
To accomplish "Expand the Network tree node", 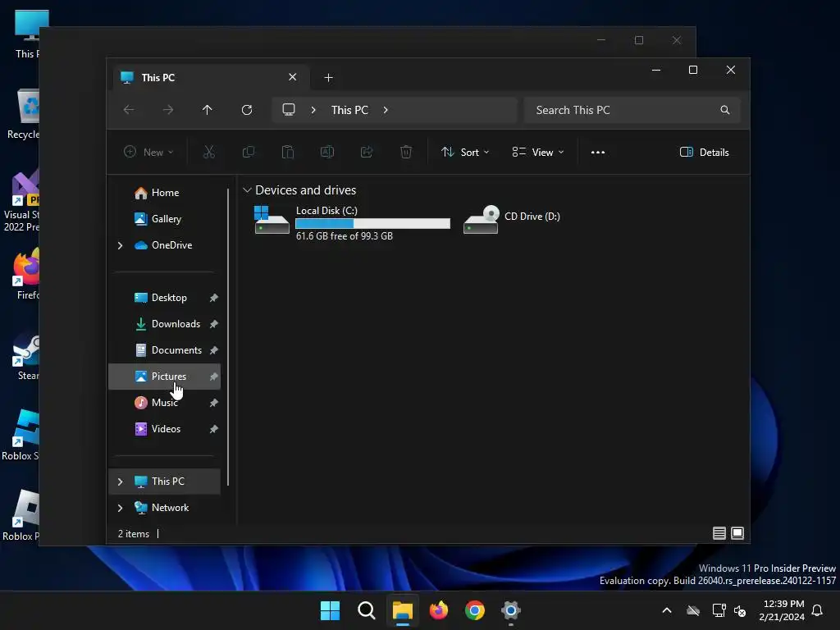I will [120, 508].
